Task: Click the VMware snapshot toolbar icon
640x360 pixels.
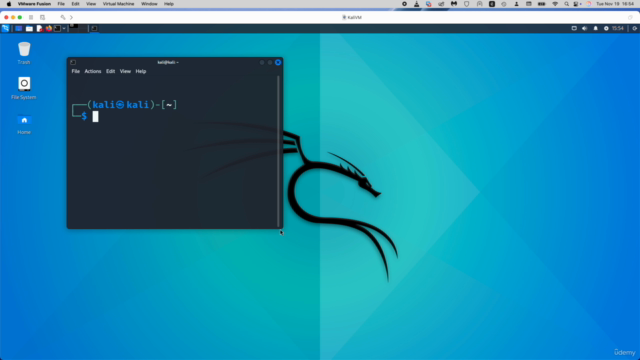Action: 42,17
